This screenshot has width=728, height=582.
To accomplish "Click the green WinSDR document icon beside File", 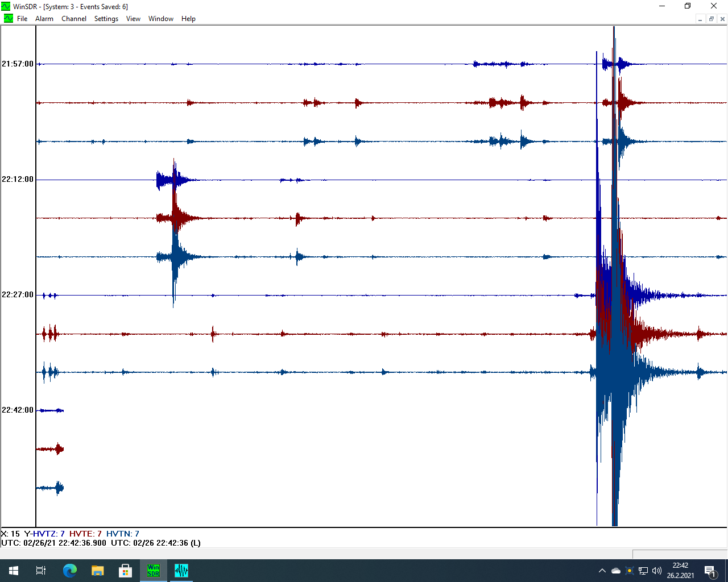I will (8, 19).
